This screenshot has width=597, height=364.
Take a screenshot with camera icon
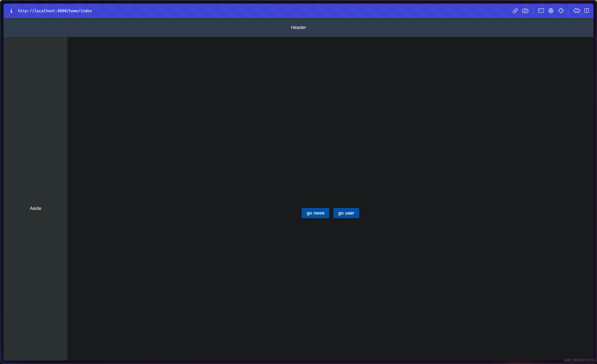pyautogui.click(x=525, y=11)
